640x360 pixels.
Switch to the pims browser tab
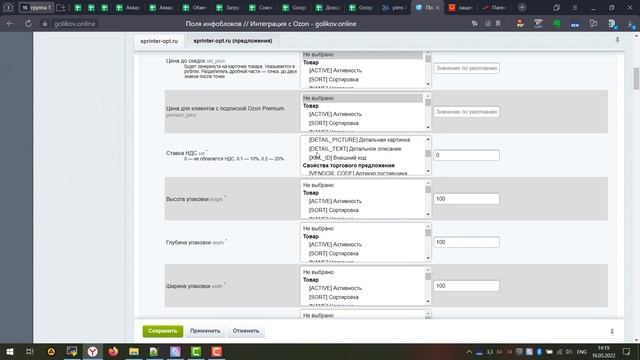click(394, 7)
